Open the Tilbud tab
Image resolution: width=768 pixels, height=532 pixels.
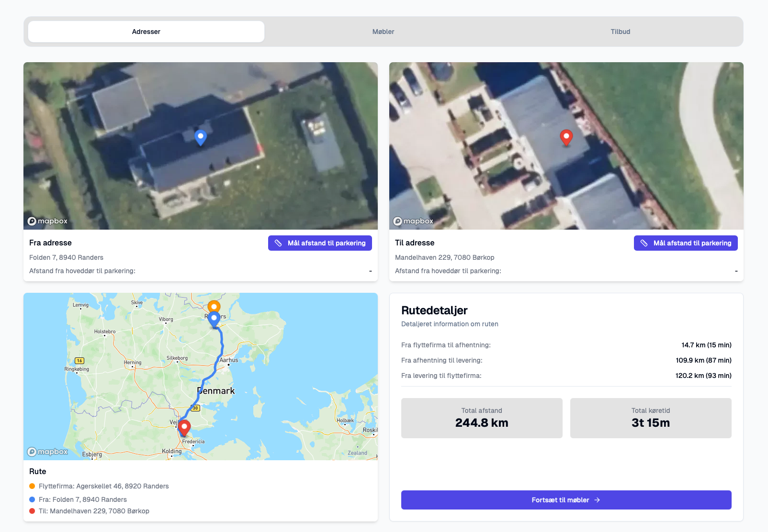pyautogui.click(x=620, y=32)
